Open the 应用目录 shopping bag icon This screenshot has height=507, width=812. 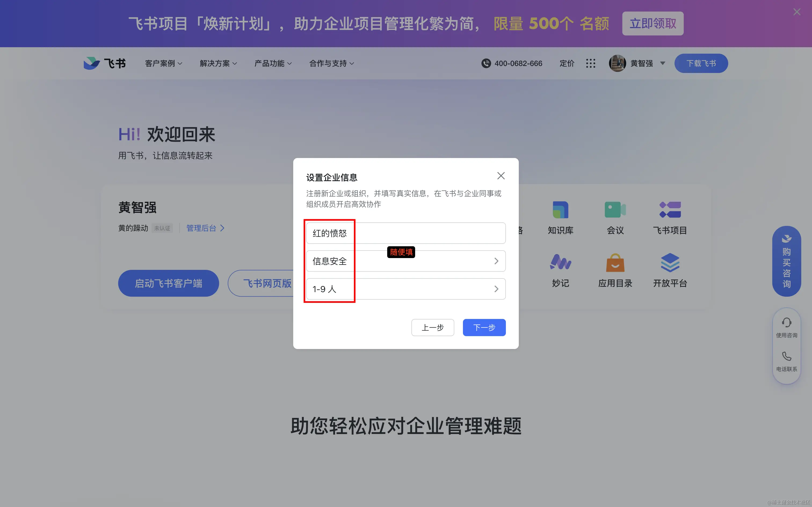(615, 263)
